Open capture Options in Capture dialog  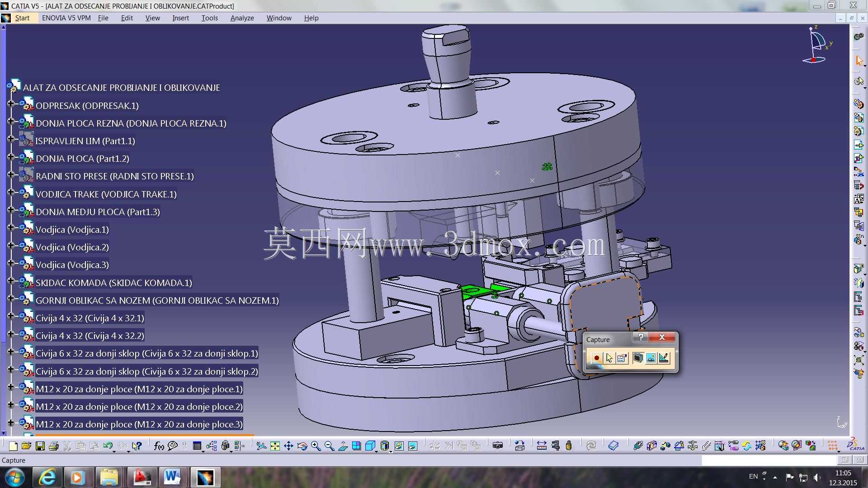coord(622,358)
